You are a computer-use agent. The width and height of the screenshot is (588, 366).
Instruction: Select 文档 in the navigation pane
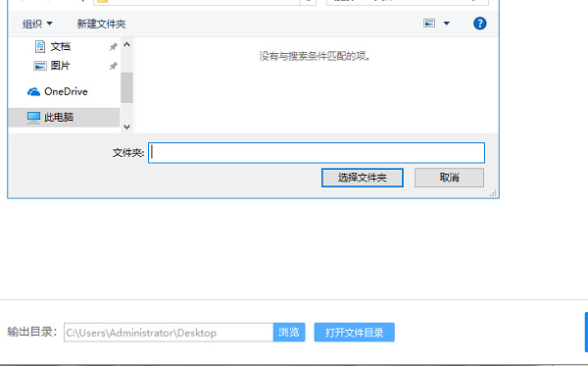(x=61, y=46)
